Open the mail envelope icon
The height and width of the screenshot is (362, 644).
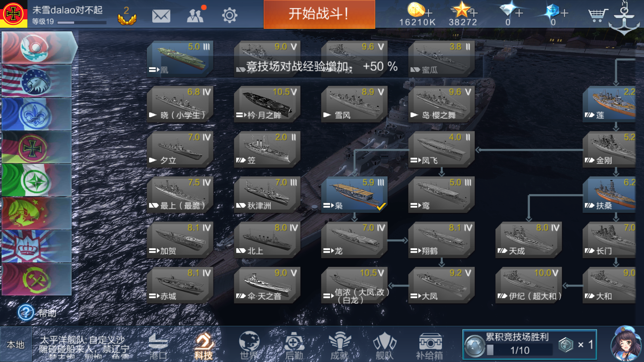[161, 15]
